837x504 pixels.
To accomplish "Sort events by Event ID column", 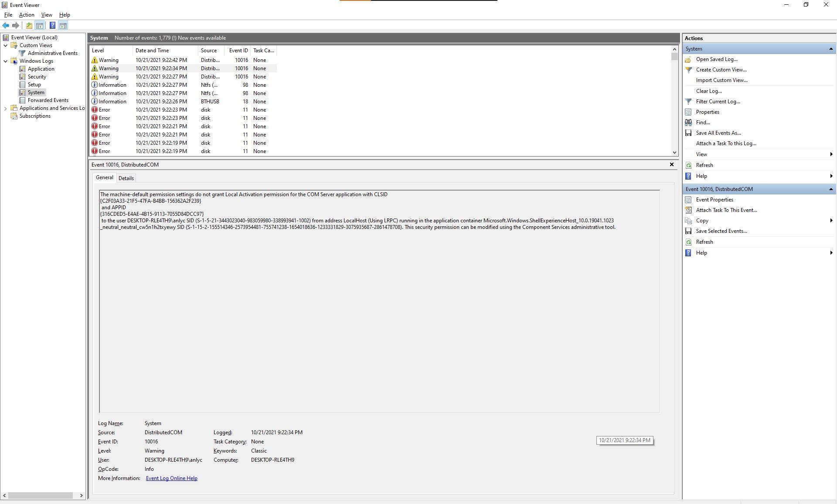I will [238, 51].
